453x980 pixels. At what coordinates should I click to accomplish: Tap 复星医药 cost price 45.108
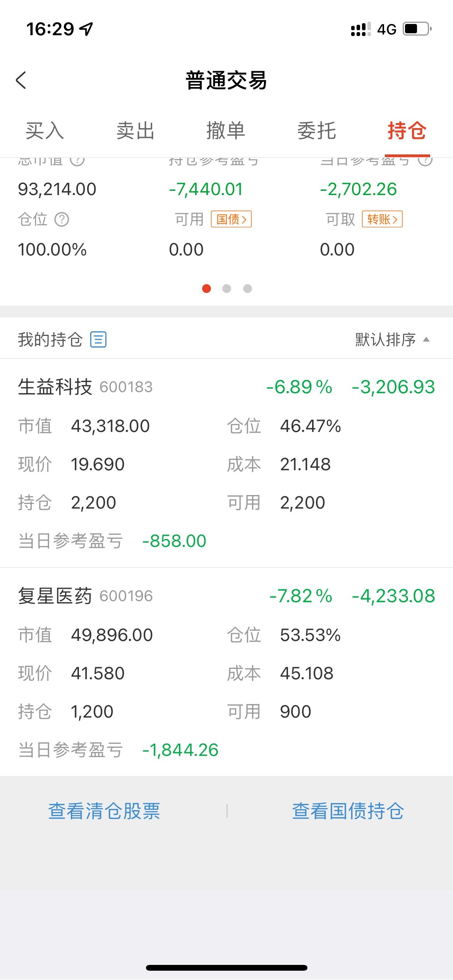pos(307,673)
